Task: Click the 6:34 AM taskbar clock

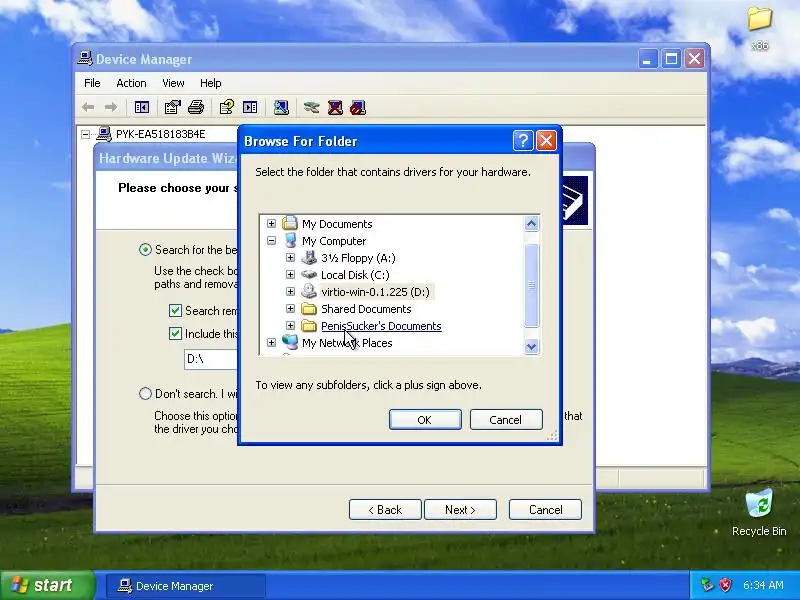Action: (x=763, y=585)
